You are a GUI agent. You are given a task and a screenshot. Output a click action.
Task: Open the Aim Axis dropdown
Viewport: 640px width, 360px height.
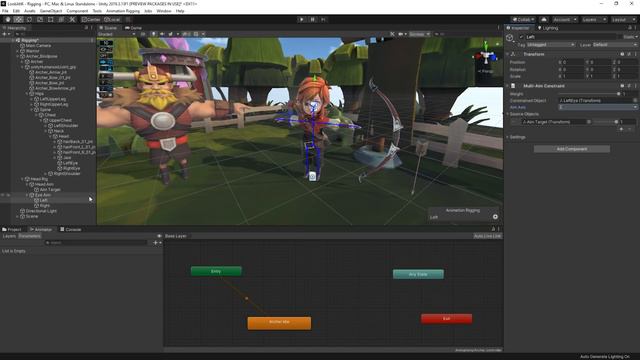pos(598,107)
